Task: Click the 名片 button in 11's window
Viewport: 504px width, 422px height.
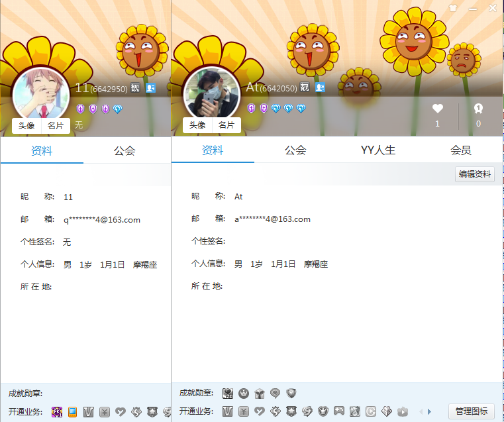Action: [x=56, y=126]
